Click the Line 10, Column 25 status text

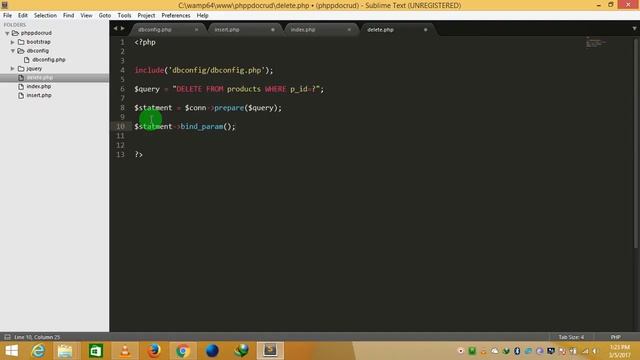[37, 337]
